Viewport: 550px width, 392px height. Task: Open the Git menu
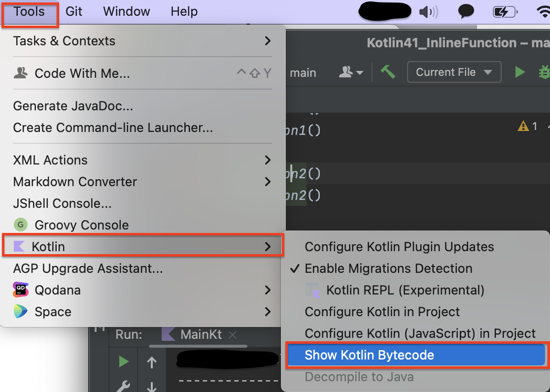tap(73, 11)
